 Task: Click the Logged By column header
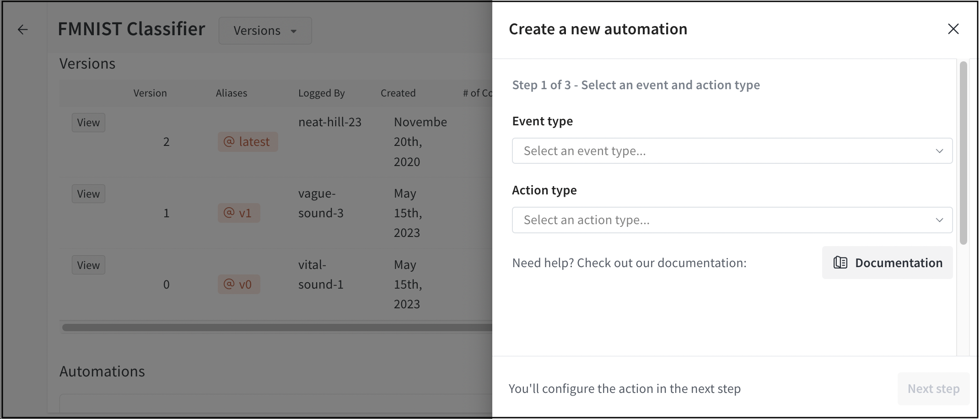[x=321, y=93]
